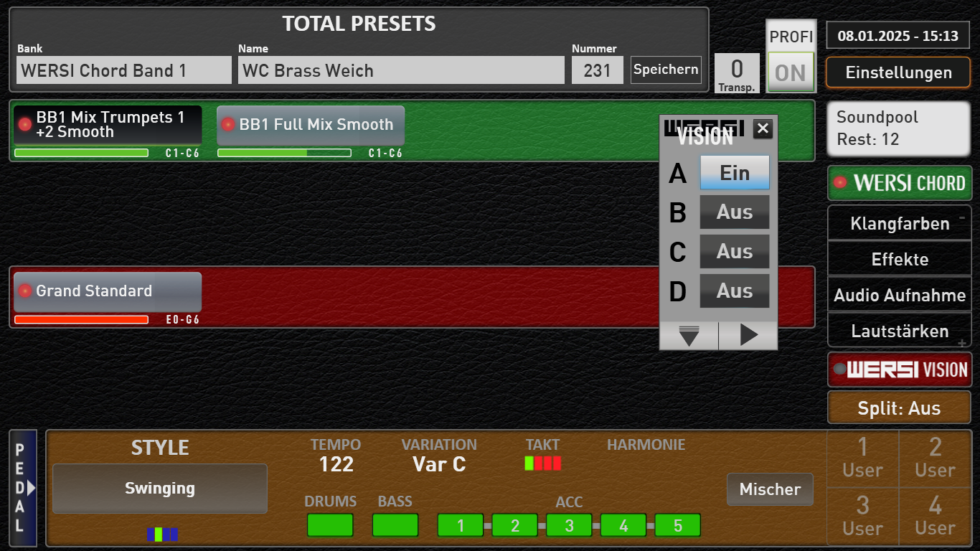Open Lautstärken menu
This screenshot has height=551, width=980.
tap(900, 331)
